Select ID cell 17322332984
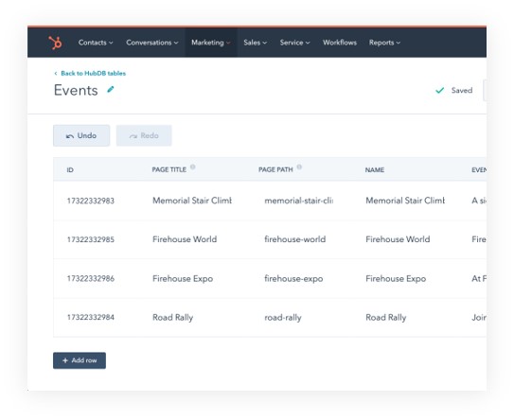Screen dimensions: 514x420 coord(91,317)
